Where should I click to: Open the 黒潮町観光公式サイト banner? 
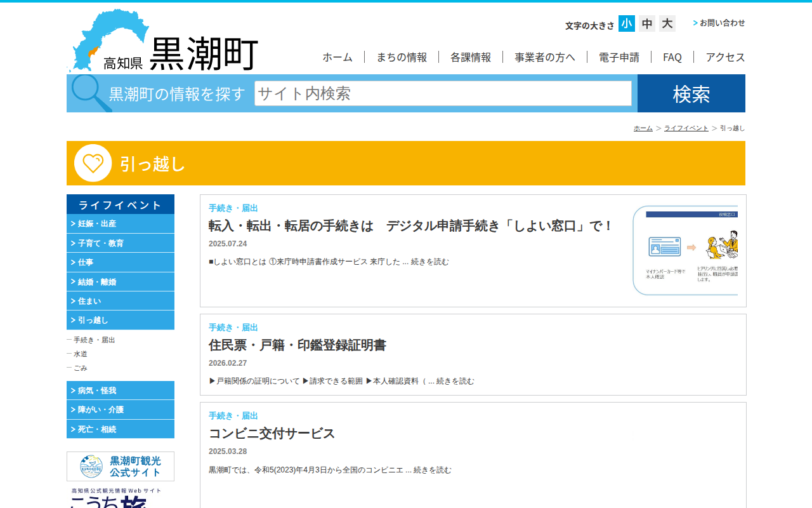click(x=121, y=466)
